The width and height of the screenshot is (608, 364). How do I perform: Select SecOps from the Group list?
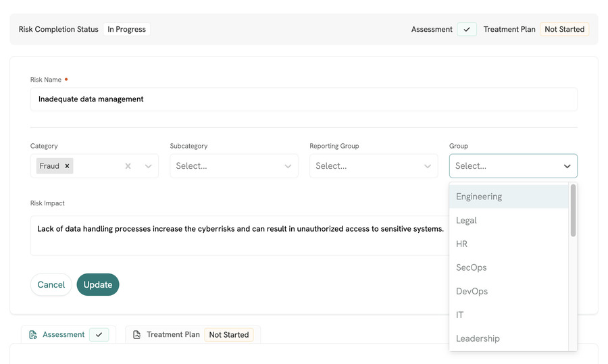(x=471, y=267)
